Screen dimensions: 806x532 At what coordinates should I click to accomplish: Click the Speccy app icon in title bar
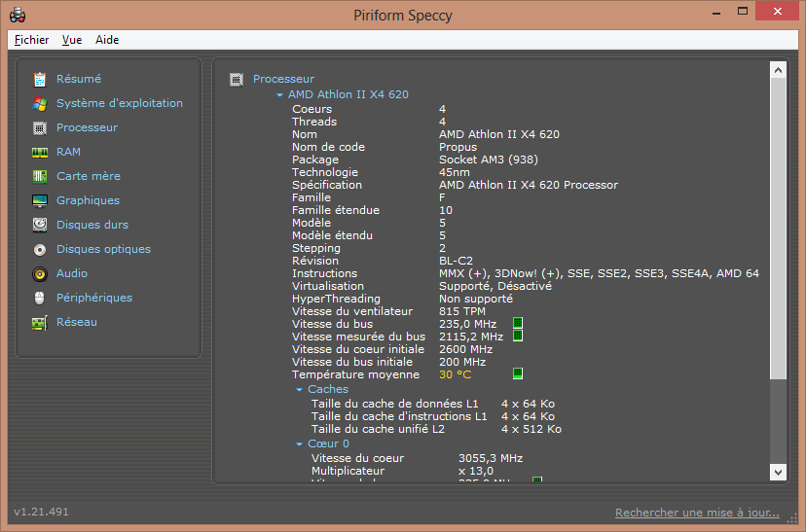click(18, 15)
